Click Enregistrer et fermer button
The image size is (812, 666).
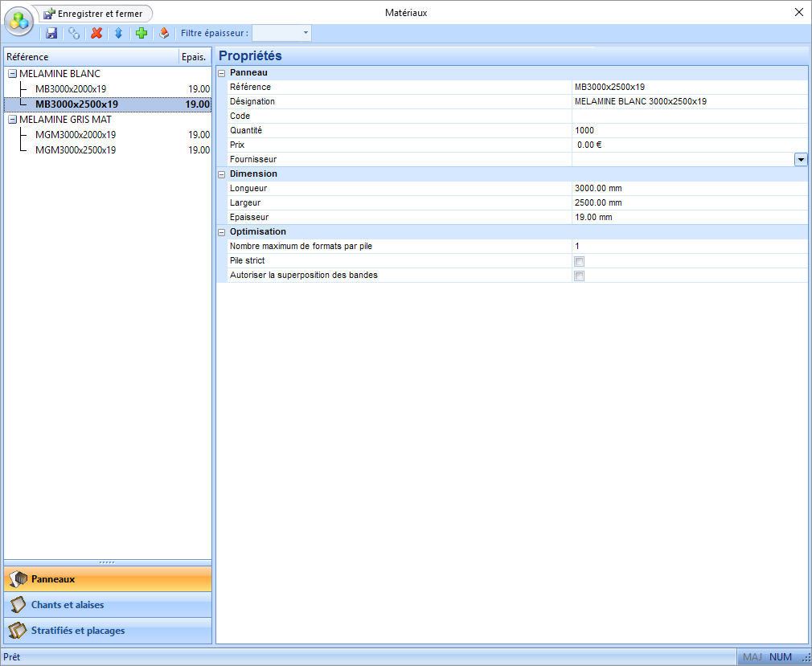click(94, 14)
